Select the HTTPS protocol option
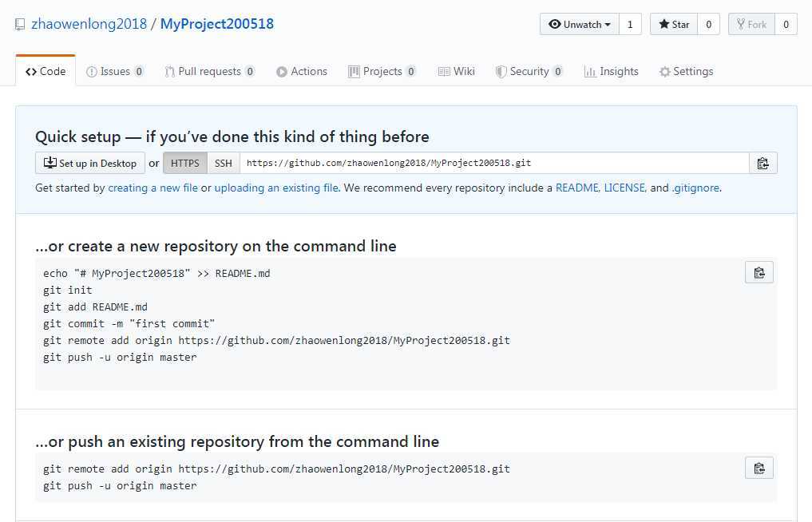 pos(185,164)
